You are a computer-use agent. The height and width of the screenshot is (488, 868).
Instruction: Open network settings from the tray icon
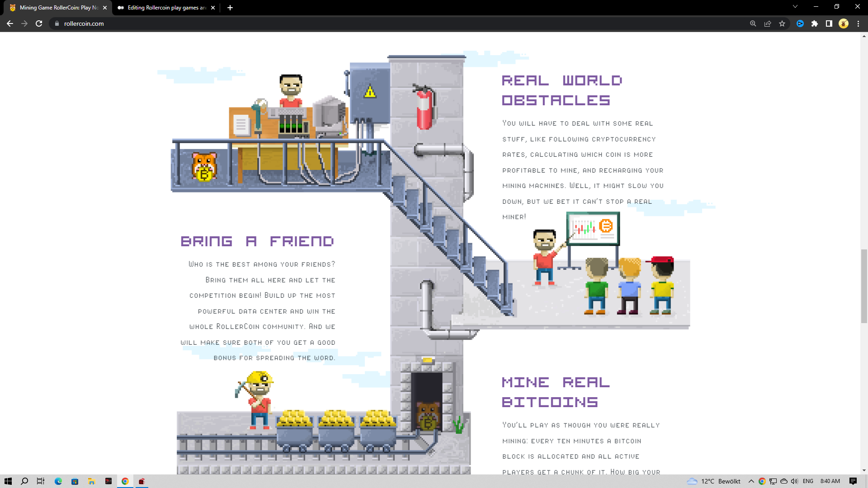pyautogui.click(x=773, y=481)
